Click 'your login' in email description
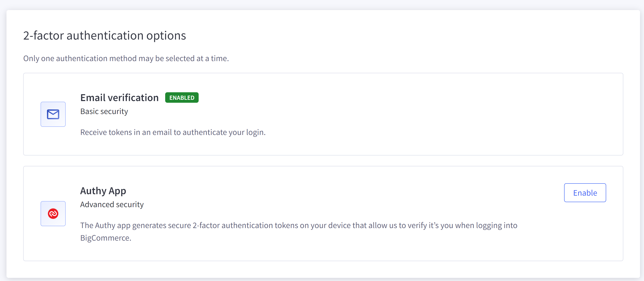This screenshot has width=644, height=281. pos(247,132)
